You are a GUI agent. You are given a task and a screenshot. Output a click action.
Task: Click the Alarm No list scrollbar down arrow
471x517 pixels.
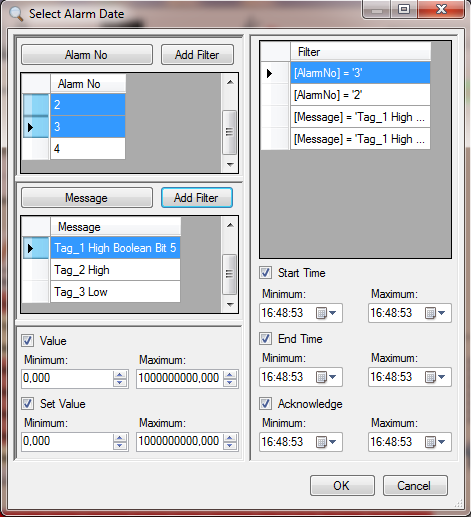pos(230,165)
